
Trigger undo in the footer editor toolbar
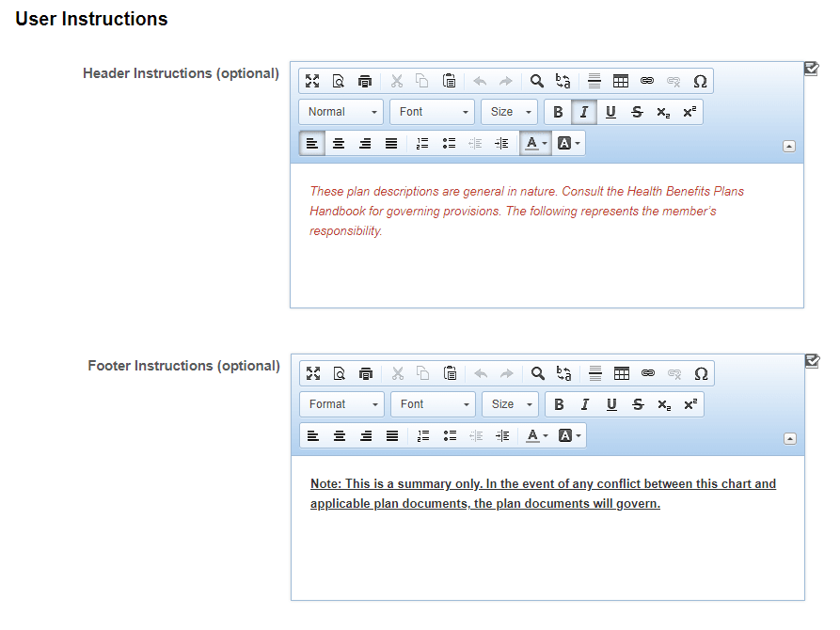tap(481, 373)
